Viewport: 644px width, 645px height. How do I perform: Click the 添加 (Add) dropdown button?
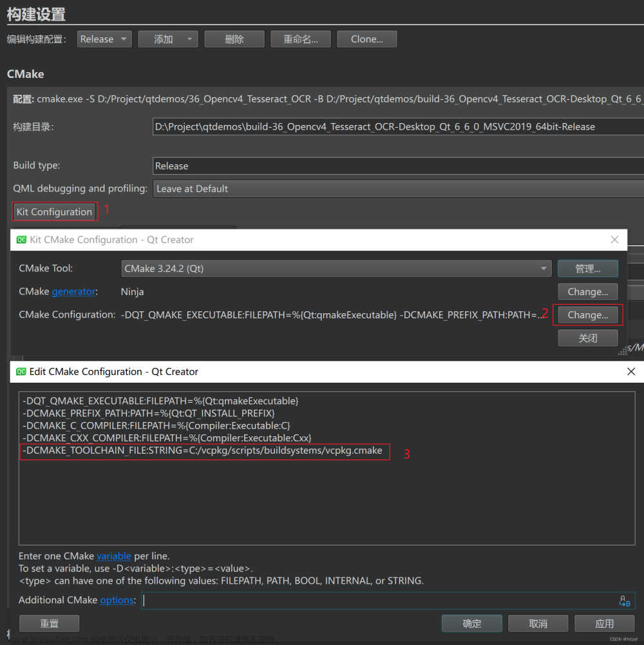[168, 39]
